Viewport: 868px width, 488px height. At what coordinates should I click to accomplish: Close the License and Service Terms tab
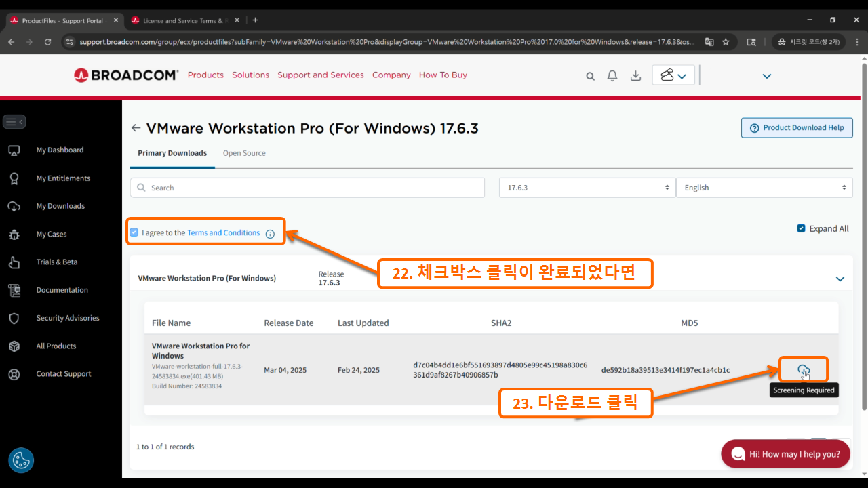[x=237, y=20]
